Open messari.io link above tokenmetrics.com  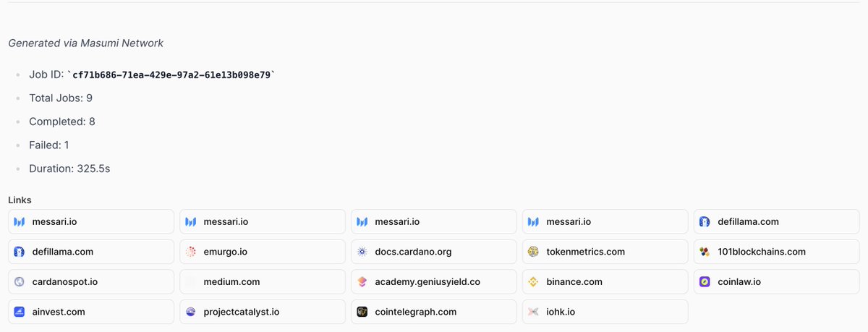[605, 221]
